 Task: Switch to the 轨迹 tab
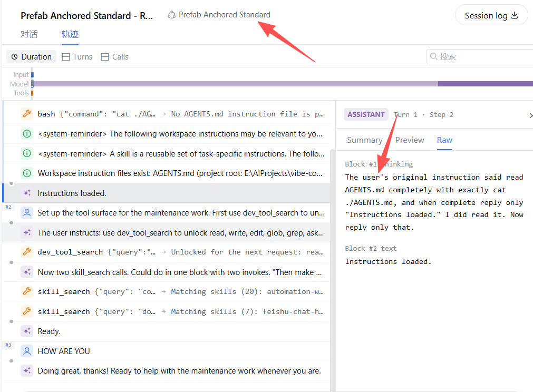pos(70,34)
